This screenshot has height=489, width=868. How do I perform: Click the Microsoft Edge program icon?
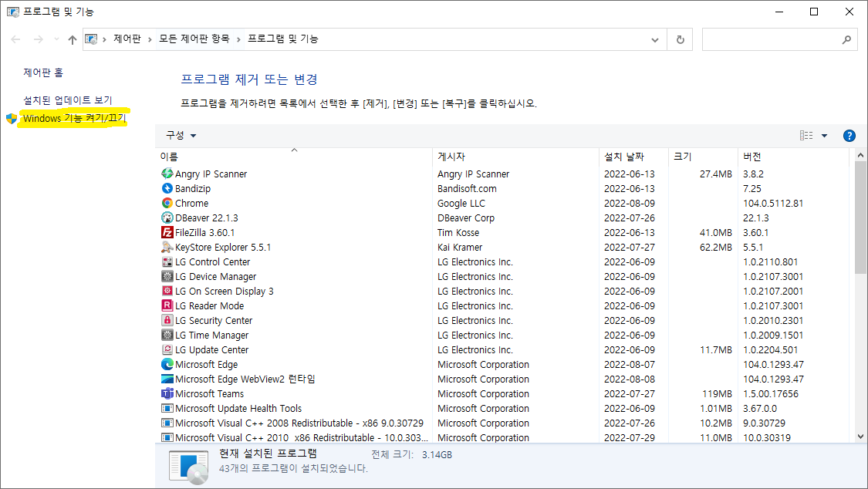[167, 364]
